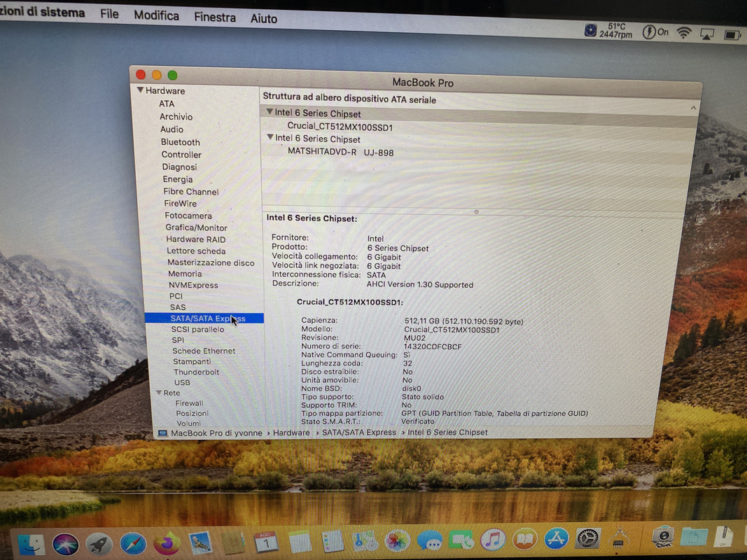Open Mail stamp icon in Dock
This screenshot has width=747, height=560.
pyautogui.click(x=200, y=543)
